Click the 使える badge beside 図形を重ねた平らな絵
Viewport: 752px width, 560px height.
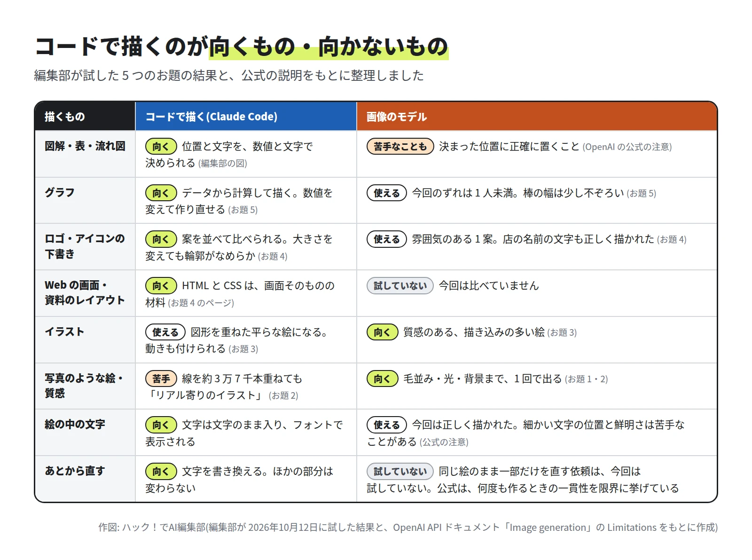(165, 332)
